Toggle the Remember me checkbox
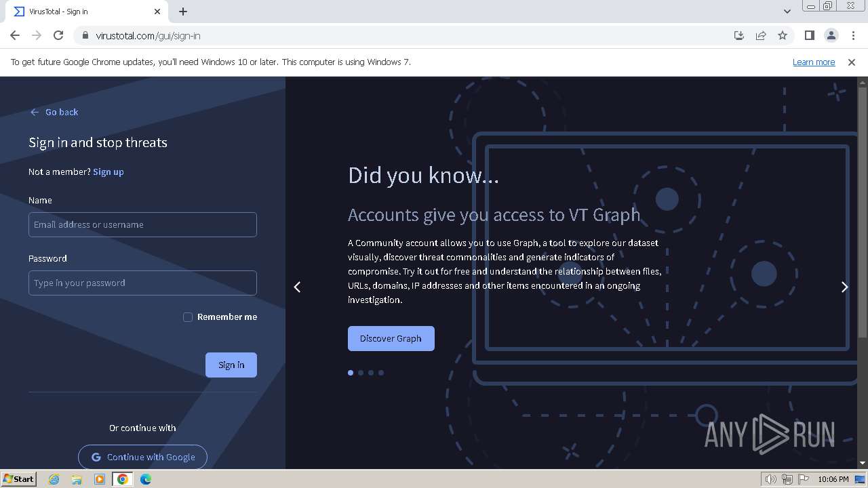The height and width of the screenshot is (488, 868). 188,317
